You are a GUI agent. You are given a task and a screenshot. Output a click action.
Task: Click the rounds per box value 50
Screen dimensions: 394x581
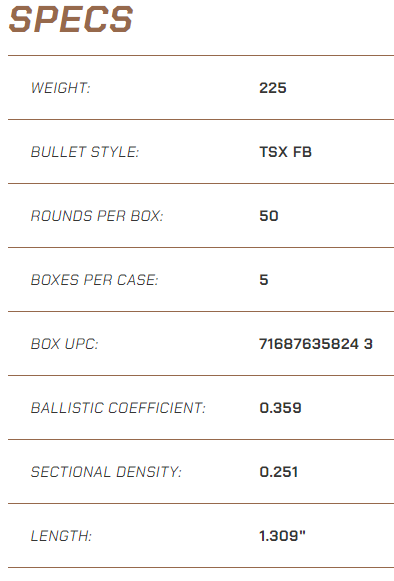pyautogui.click(x=269, y=216)
